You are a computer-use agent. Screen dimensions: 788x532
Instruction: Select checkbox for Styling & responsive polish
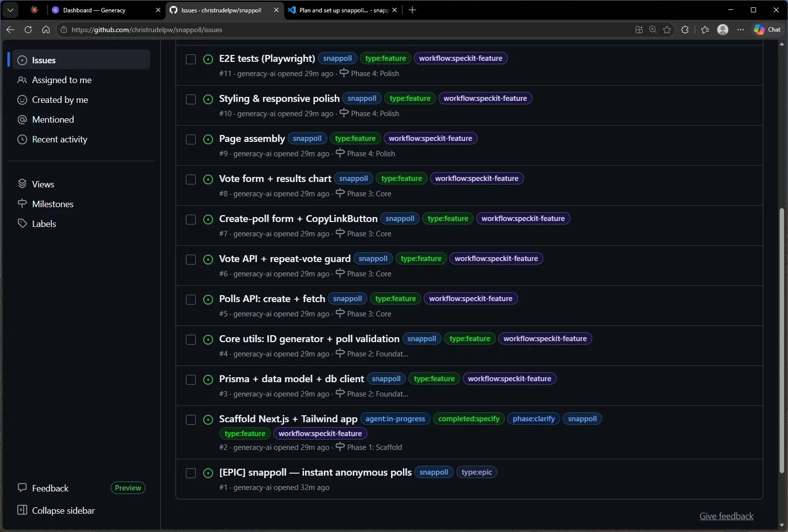191,99
